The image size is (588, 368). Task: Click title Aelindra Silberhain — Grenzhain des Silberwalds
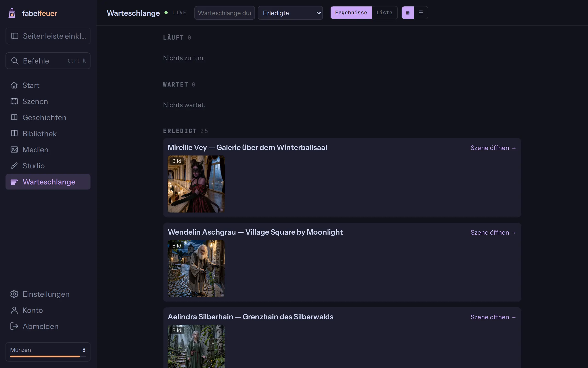pyautogui.click(x=251, y=317)
